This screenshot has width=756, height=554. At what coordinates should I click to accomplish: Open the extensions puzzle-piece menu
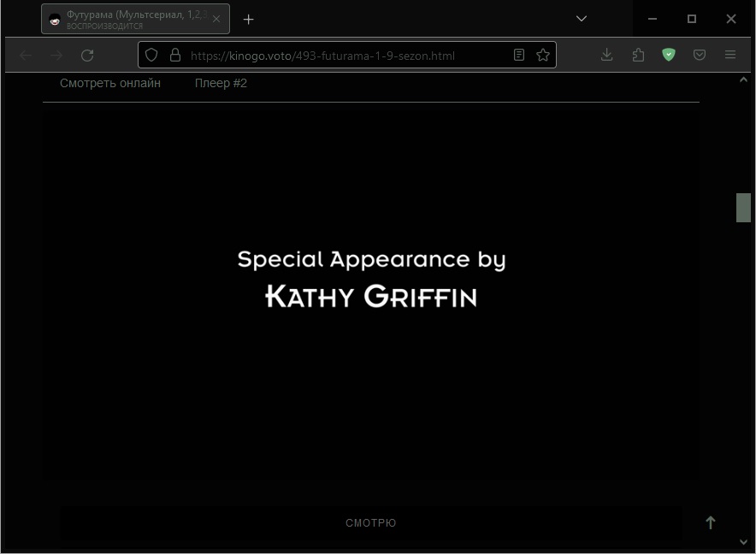pyautogui.click(x=638, y=56)
